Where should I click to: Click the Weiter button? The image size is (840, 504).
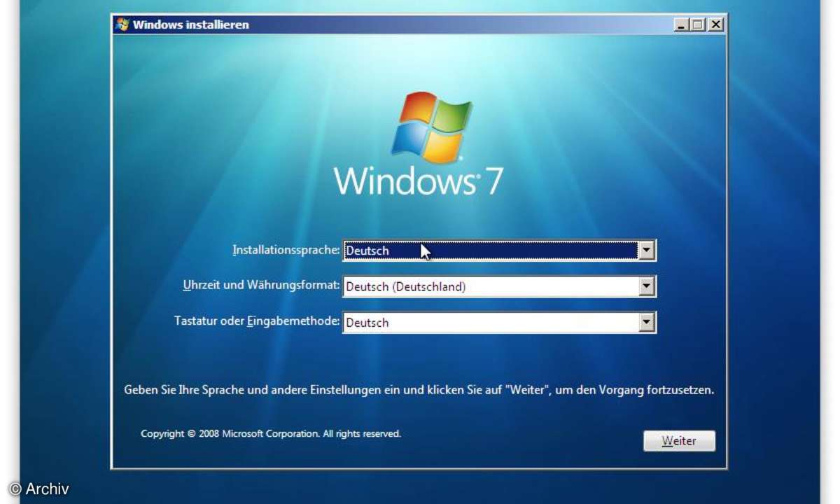(679, 441)
